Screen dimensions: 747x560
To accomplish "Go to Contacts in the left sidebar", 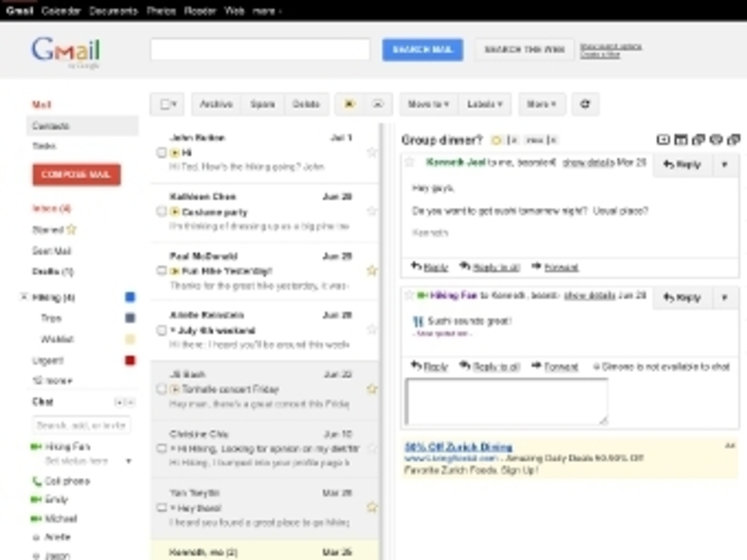I will [x=83, y=126].
